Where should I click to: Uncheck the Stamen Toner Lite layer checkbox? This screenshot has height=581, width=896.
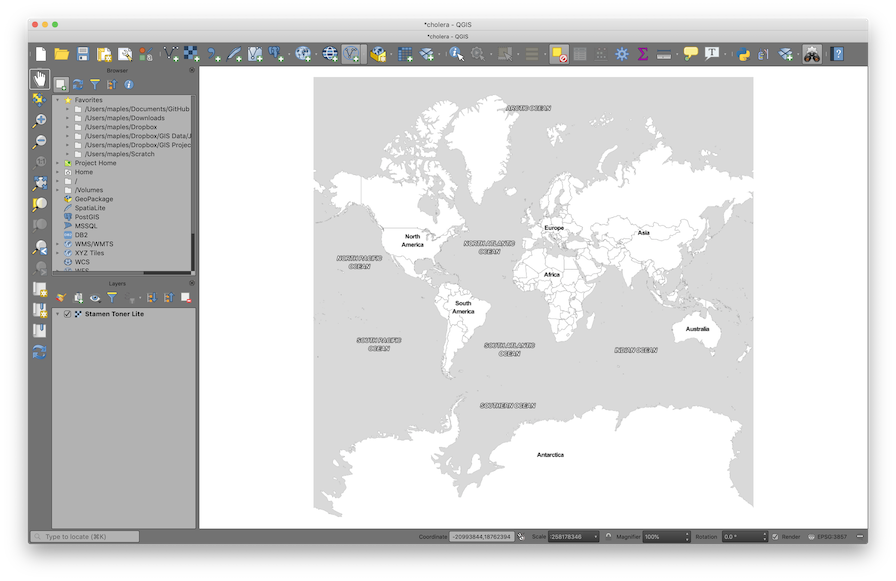click(x=67, y=314)
